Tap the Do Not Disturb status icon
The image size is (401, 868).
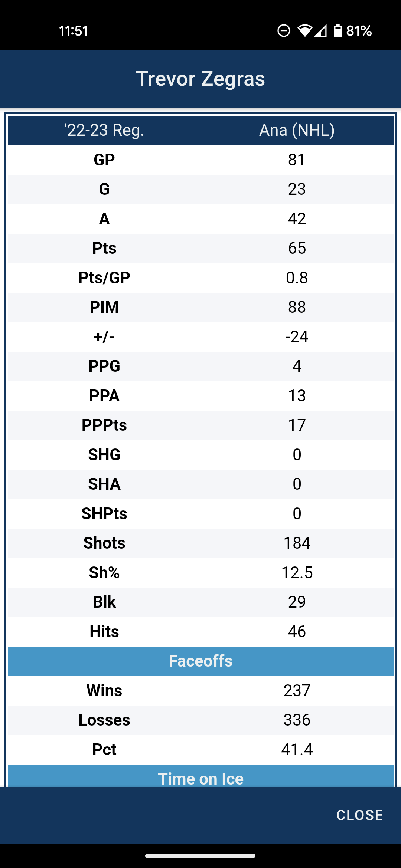coord(284,31)
